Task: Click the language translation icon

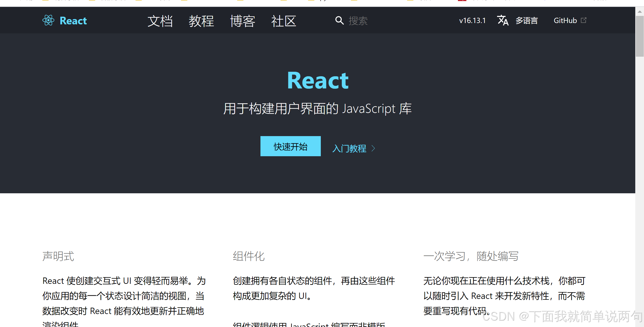Action: [x=503, y=20]
